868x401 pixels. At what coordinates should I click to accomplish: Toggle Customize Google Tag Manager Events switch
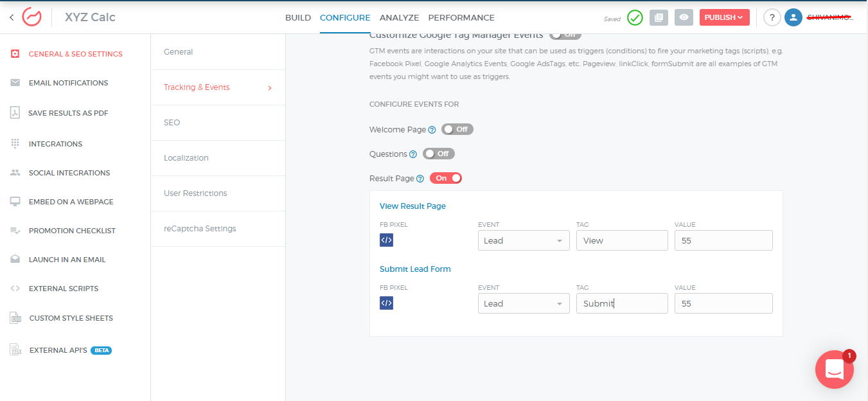pyautogui.click(x=565, y=35)
